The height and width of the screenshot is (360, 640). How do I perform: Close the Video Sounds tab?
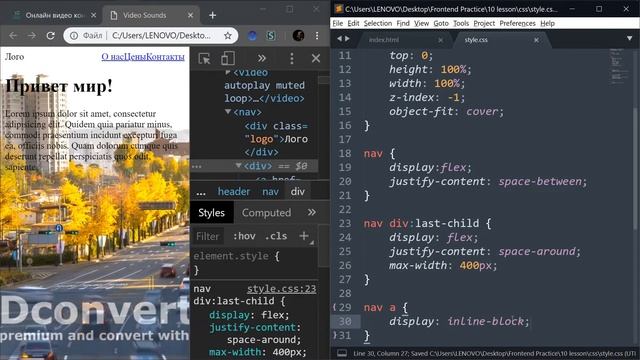[190, 15]
